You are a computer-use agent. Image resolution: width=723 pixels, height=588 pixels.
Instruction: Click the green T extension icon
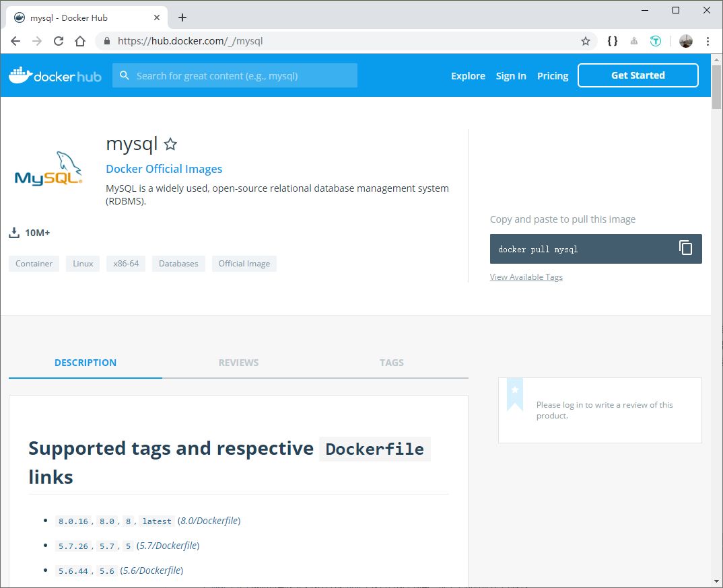(x=655, y=41)
